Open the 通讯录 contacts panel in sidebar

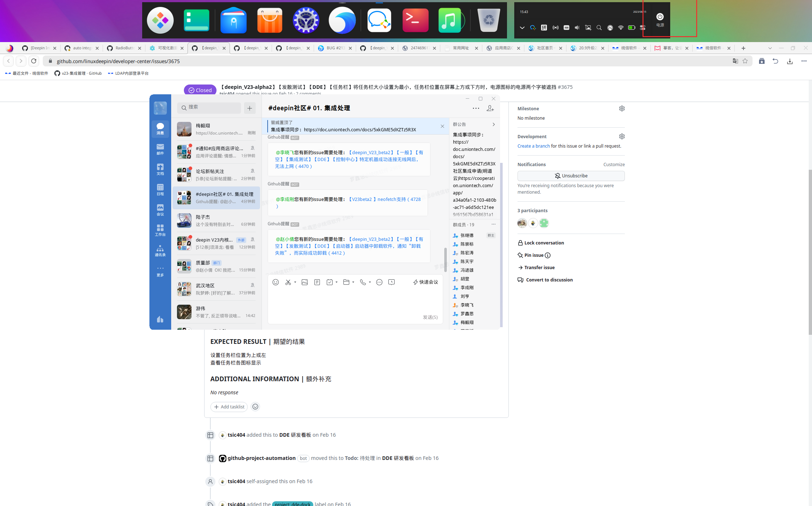tap(160, 250)
